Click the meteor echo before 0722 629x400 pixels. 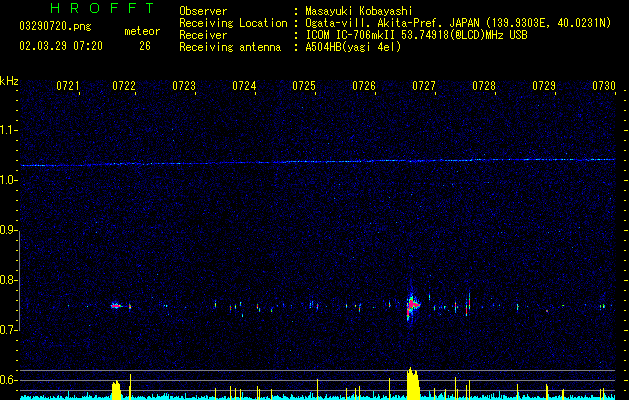116,306
